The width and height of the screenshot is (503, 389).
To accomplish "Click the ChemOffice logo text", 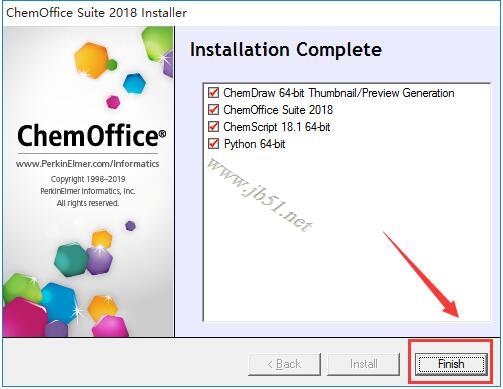I will click(x=91, y=135).
